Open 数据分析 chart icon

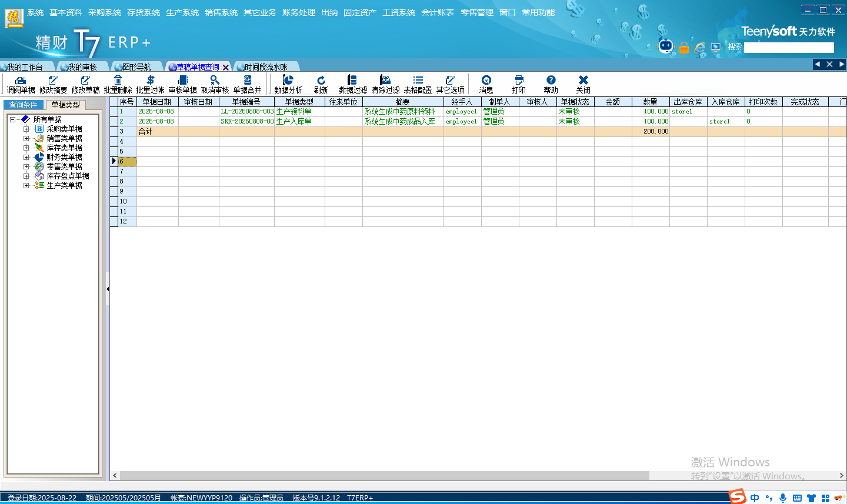288,81
